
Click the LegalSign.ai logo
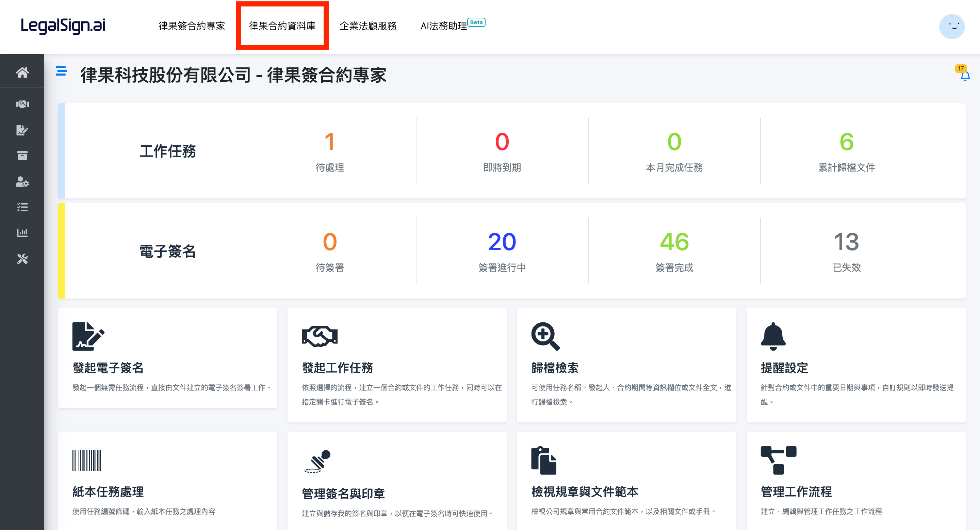tap(63, 26)
